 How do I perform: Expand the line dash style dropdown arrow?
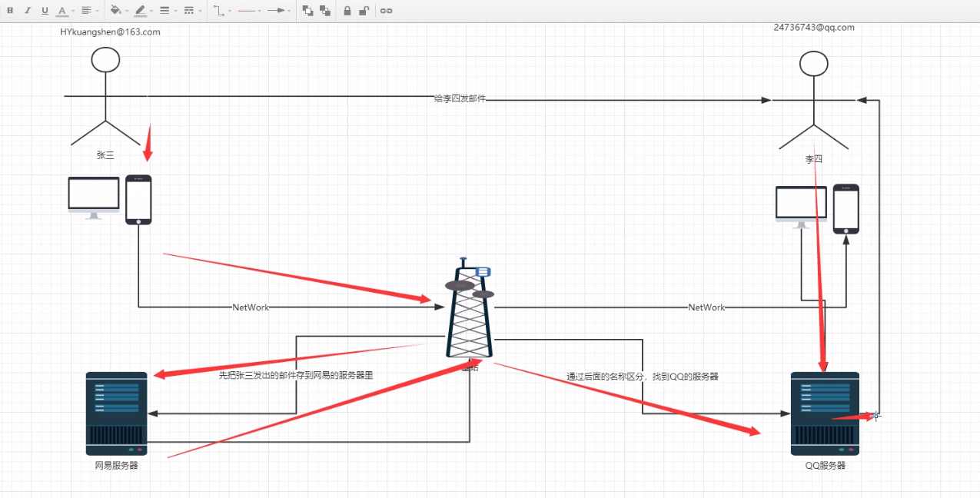200,12
